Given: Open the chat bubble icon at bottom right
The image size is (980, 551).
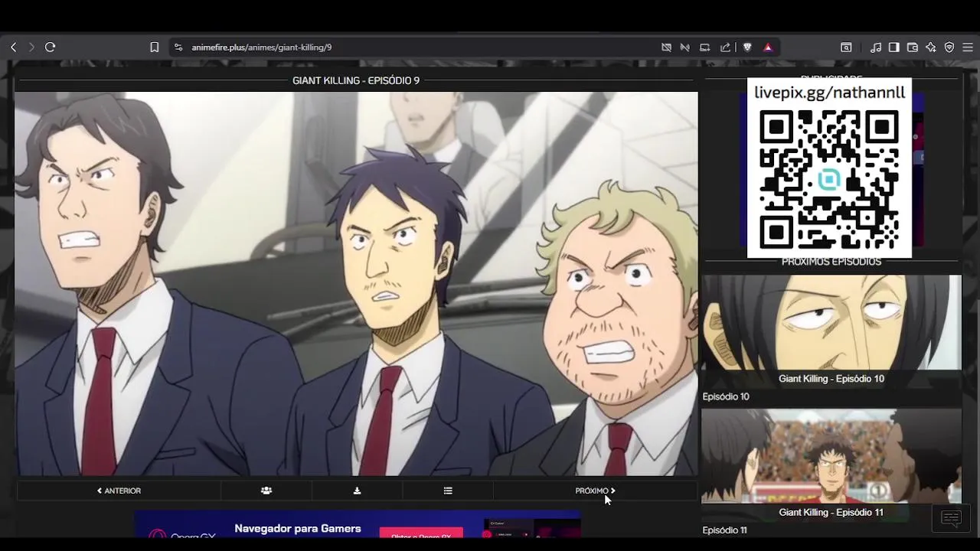Looking at the screenshot, I should coord(951,519).
